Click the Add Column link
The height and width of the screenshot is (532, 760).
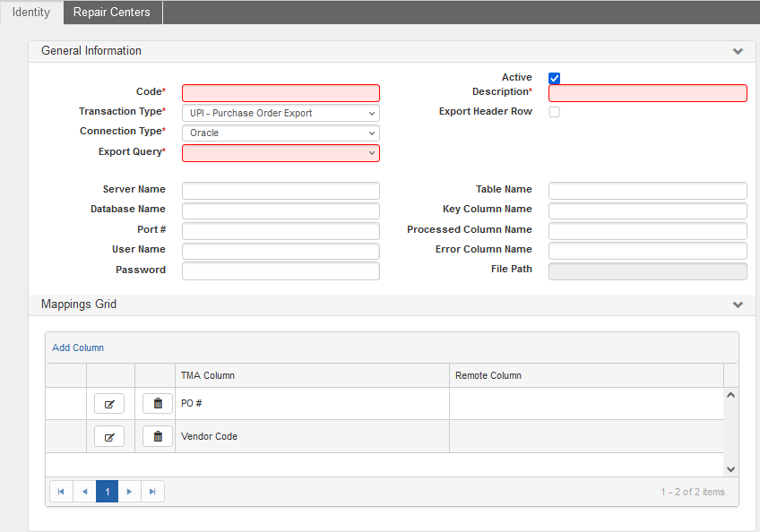click(78, 348)
